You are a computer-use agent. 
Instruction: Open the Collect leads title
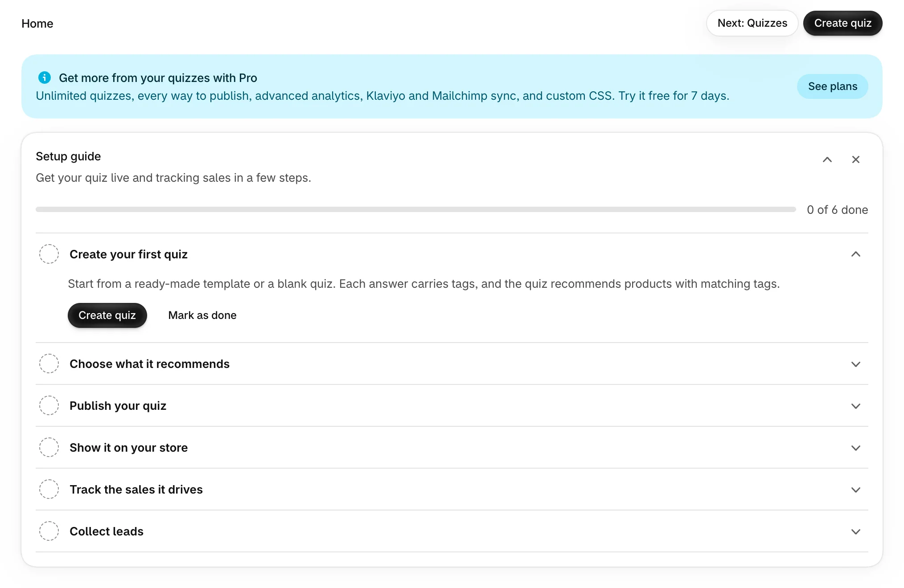click(107, 531)
